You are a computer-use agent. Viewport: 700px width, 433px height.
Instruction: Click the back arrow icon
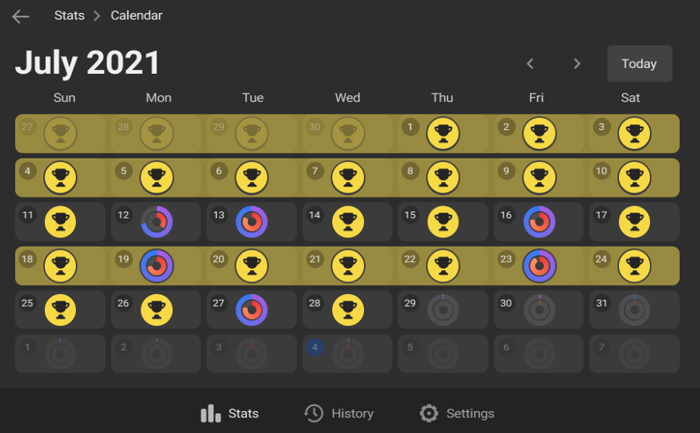tap(20, 16)
